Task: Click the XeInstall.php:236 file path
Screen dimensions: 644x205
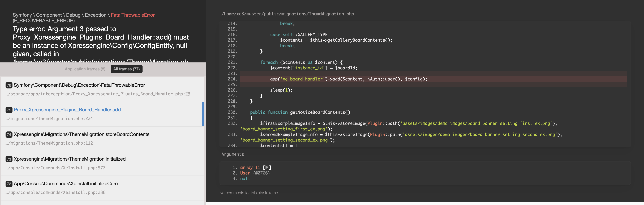Action: (x=55, y=192)
